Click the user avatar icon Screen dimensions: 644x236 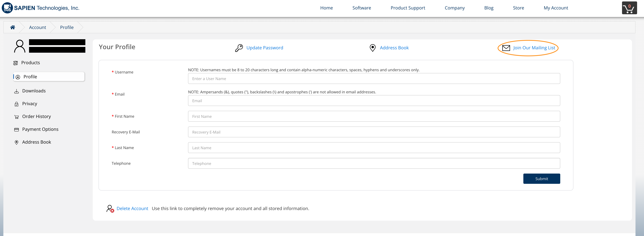pos(20,46)
